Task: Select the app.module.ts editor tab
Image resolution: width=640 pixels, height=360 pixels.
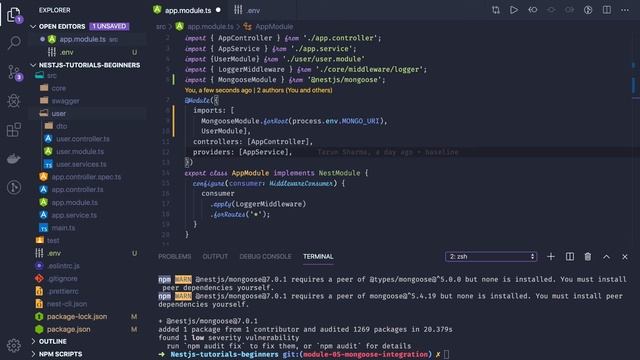Action: [x=187, y=10]
